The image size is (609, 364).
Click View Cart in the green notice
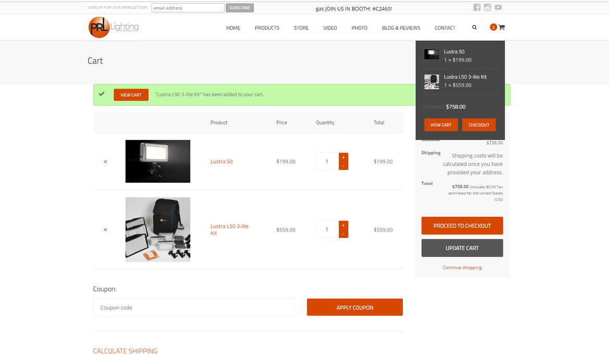131,95
